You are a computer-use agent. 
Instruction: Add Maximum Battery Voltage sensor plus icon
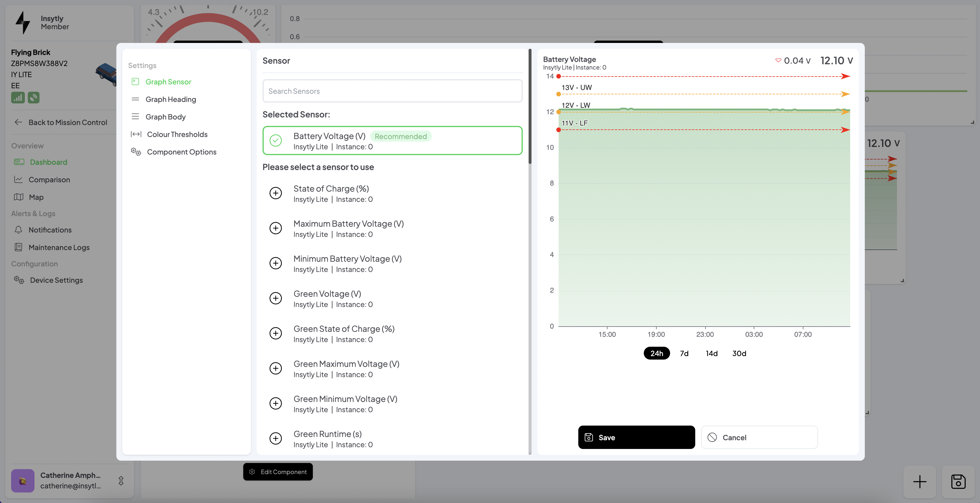coord(275,228)
